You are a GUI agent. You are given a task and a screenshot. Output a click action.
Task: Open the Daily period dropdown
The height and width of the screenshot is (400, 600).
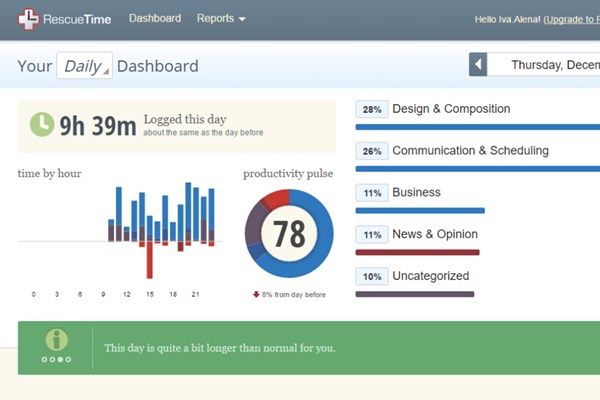[84, 66]
